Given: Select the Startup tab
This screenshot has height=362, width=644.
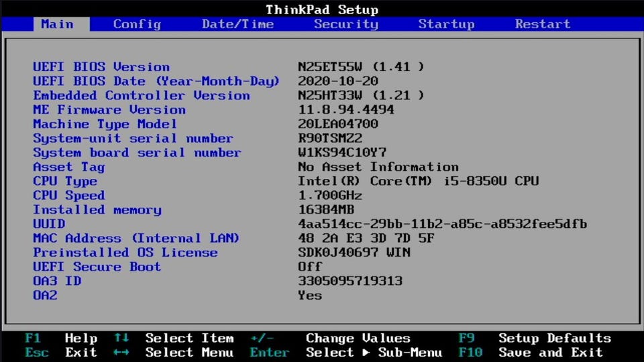Looking at the screenshot, I should pyautogui.click(x=447, y=24).
